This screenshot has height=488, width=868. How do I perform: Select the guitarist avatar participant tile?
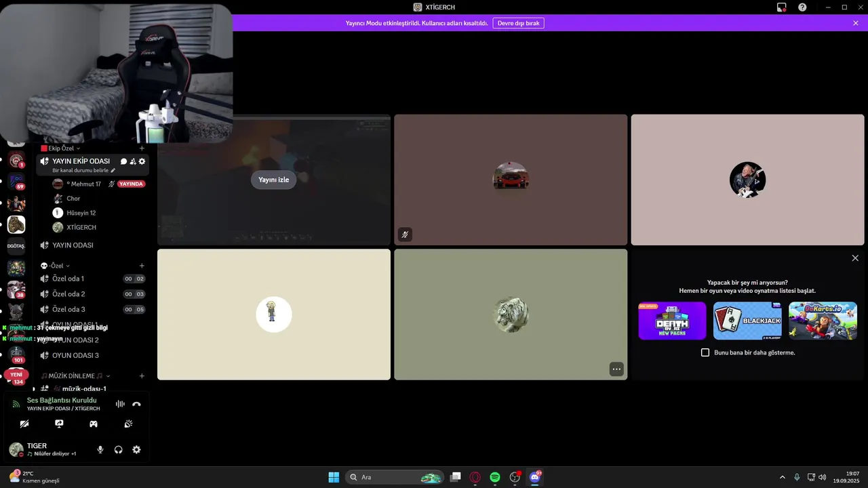(x=747, y=180)
